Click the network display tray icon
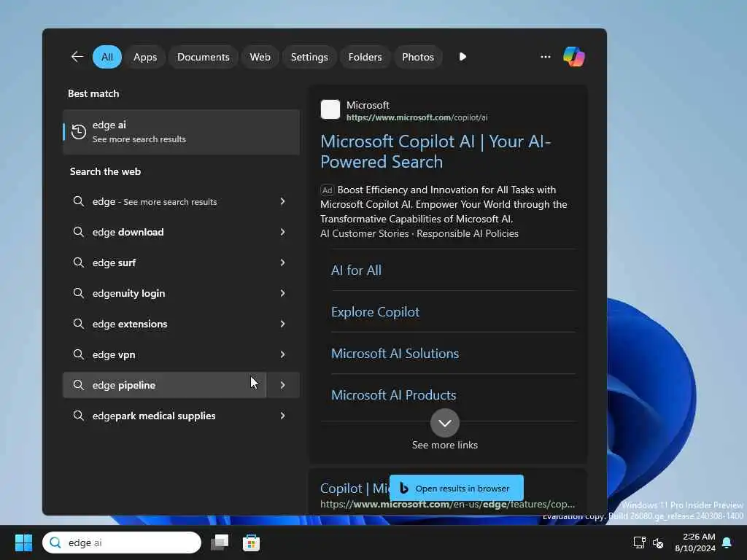 pos(639,542)
